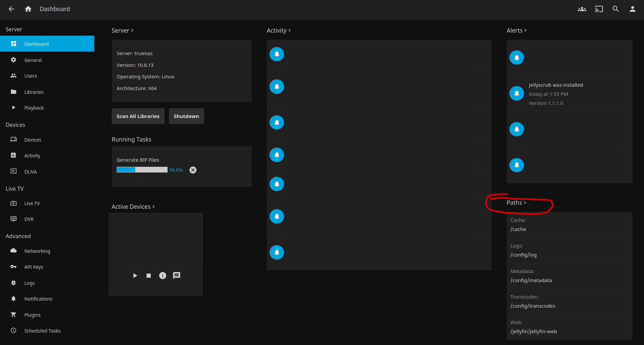This screenshot has height=345, width=644.
Task: Click the Generate BIF Files progress bar
Action: click(142, 170)
